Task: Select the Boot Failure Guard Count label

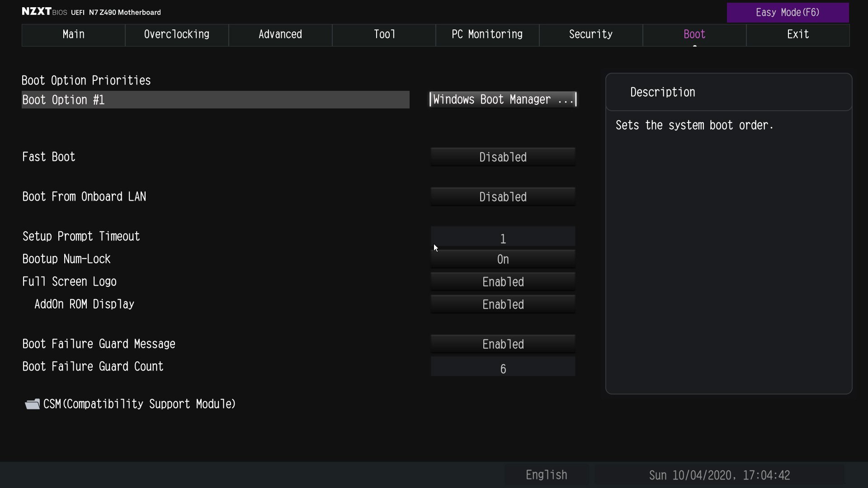Action: 93,366
